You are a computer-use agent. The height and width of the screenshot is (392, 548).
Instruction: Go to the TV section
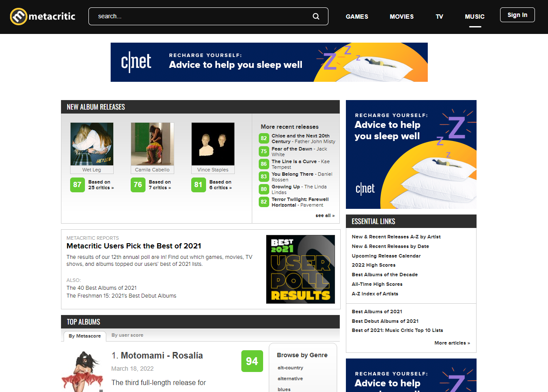click(439, 17)
